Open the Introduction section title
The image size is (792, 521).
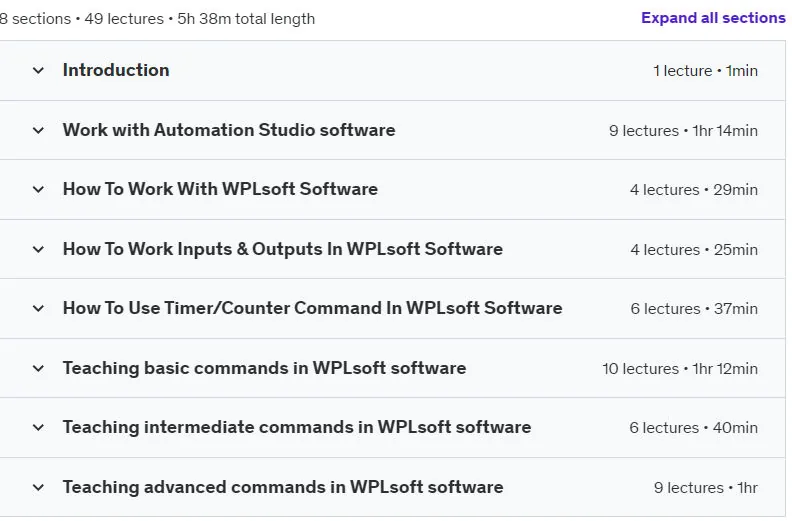tap(116, 70)
